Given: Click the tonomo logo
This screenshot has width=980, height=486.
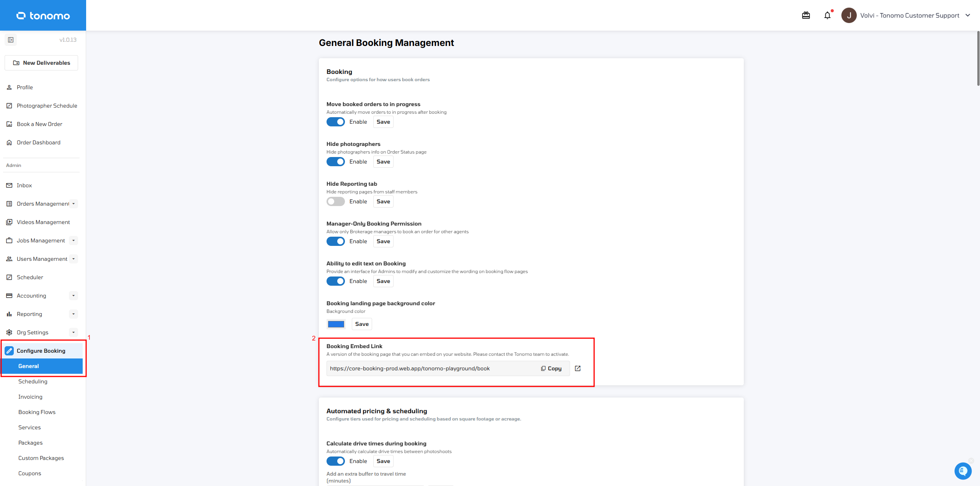Looking at the screenshot, I should point(43,16).
